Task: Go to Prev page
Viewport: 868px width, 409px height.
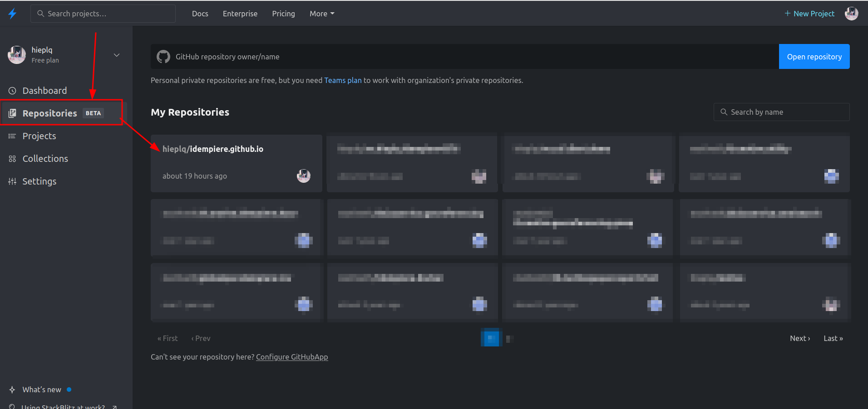Action: pos(201,338)
